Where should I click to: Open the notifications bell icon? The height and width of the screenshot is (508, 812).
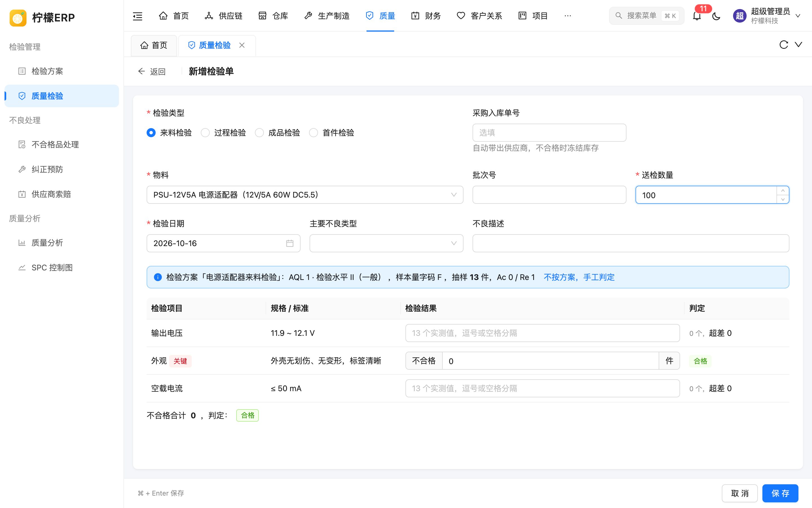[697, 16]
